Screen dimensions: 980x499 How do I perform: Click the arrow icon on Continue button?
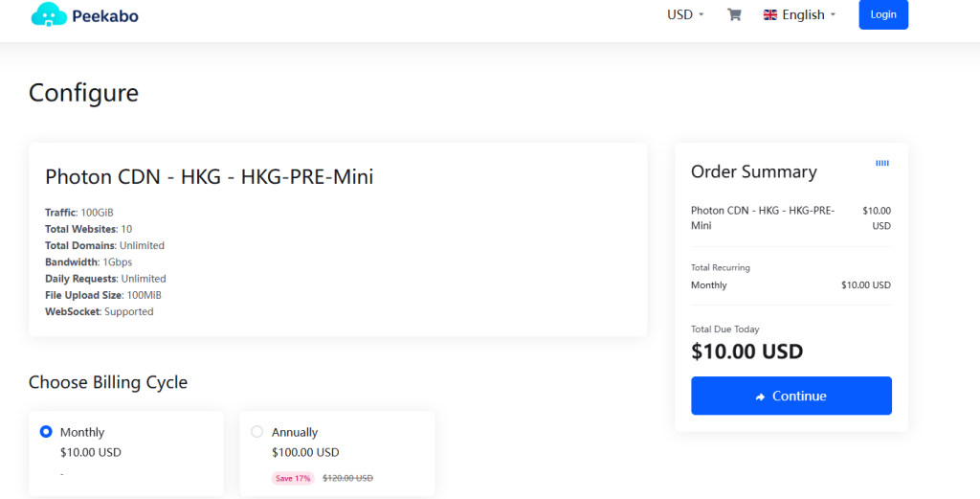(x=760, y=397)
